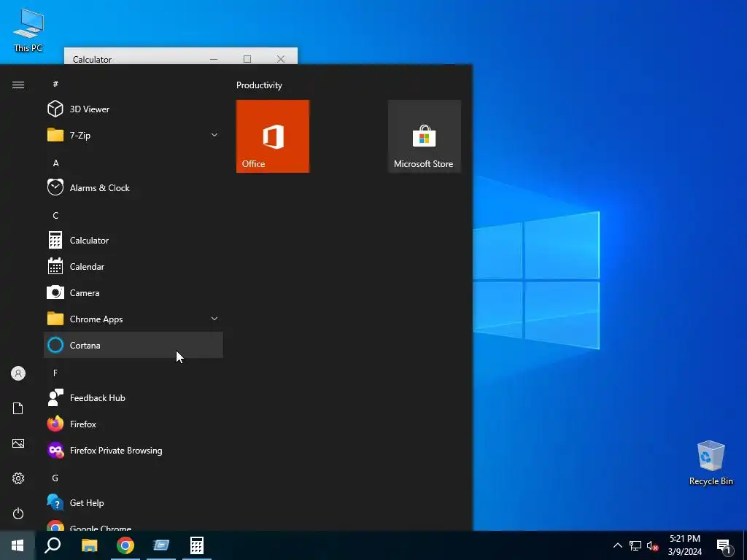
Task: Select the Recycle Bin desktop icon
Action: tap(711, 462)
